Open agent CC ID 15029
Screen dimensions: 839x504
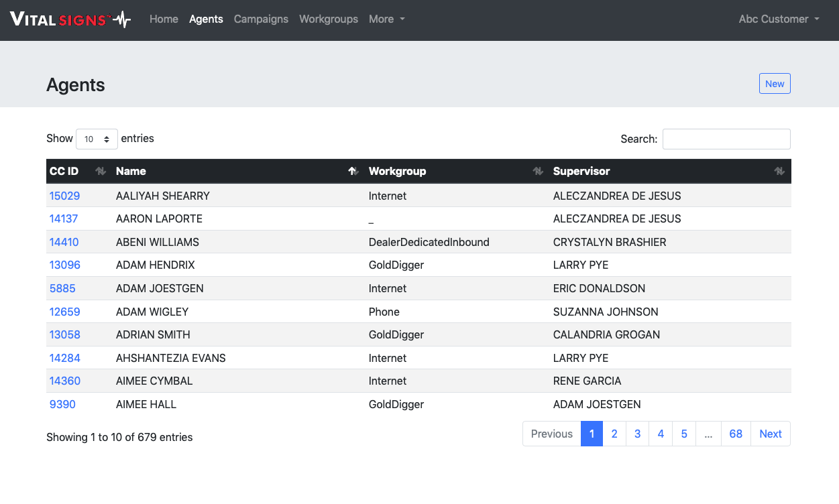coord(64,196)
